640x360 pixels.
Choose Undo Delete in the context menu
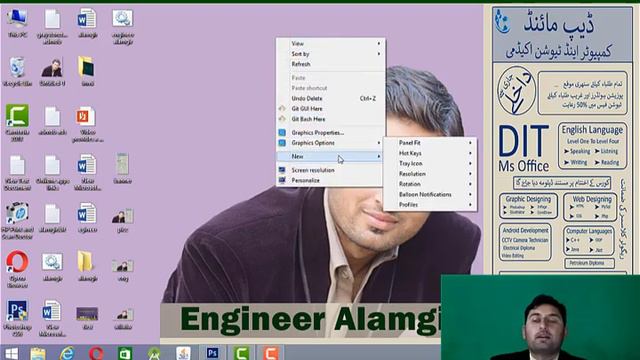[x=330, y=98]
